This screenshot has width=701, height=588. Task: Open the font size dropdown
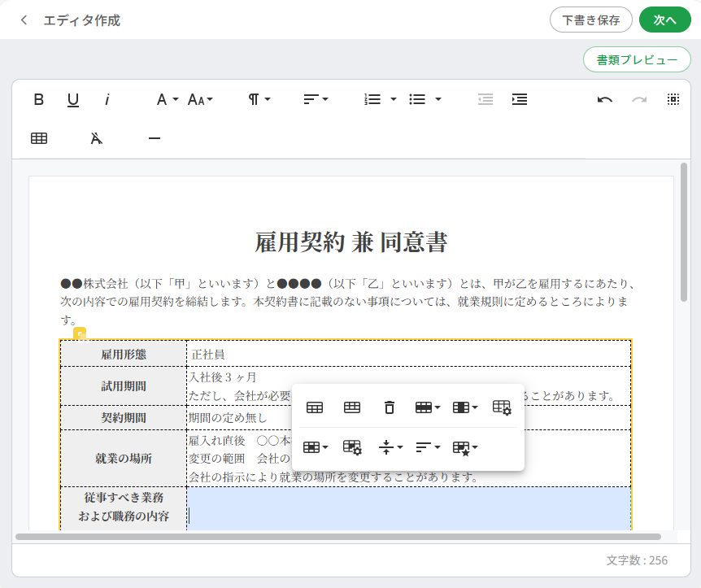(x=200, y=99)
